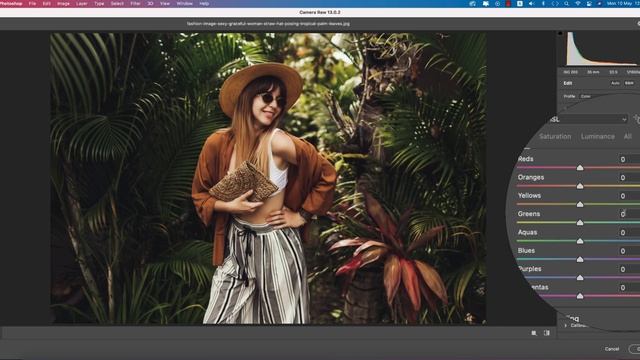Click the Yellows slider handle
Viewport: 640px width, 360px height.
pos(580,204)
